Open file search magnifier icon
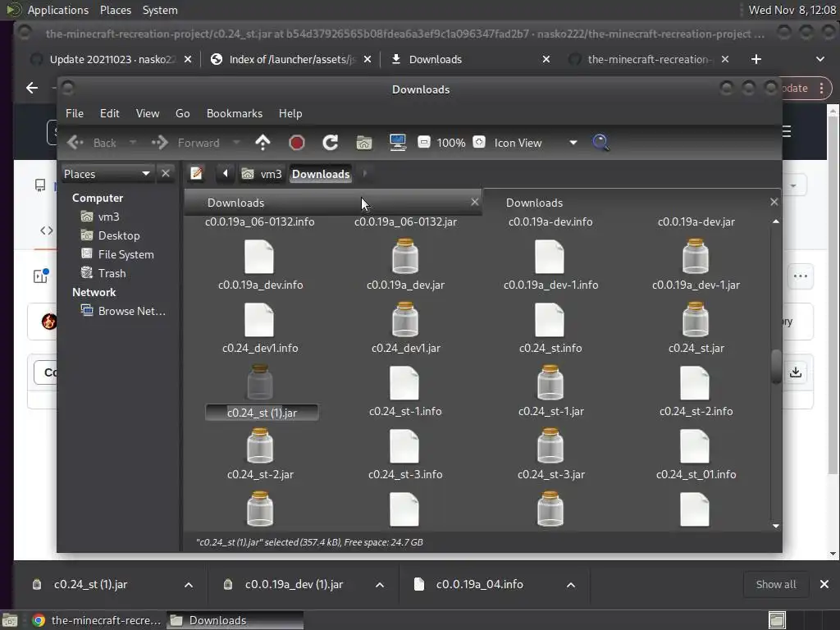The height and width of the screenshot is (630, 840). pos(600,143)
